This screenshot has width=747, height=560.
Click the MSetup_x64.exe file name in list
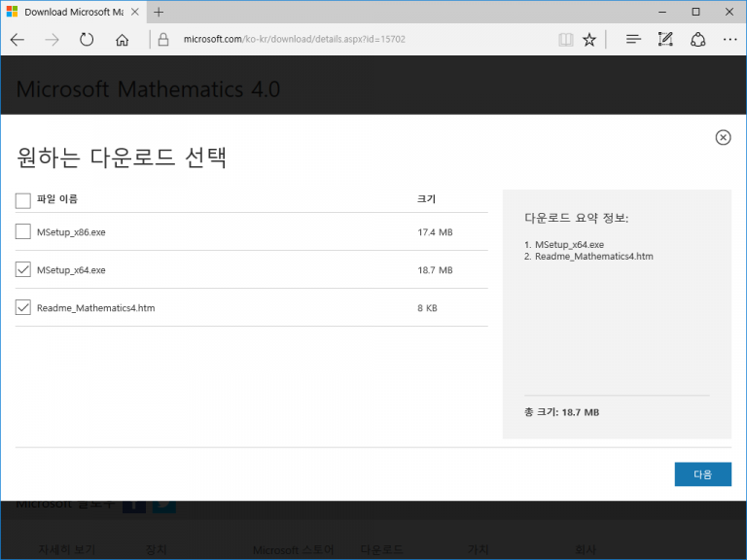coord(71,270)
